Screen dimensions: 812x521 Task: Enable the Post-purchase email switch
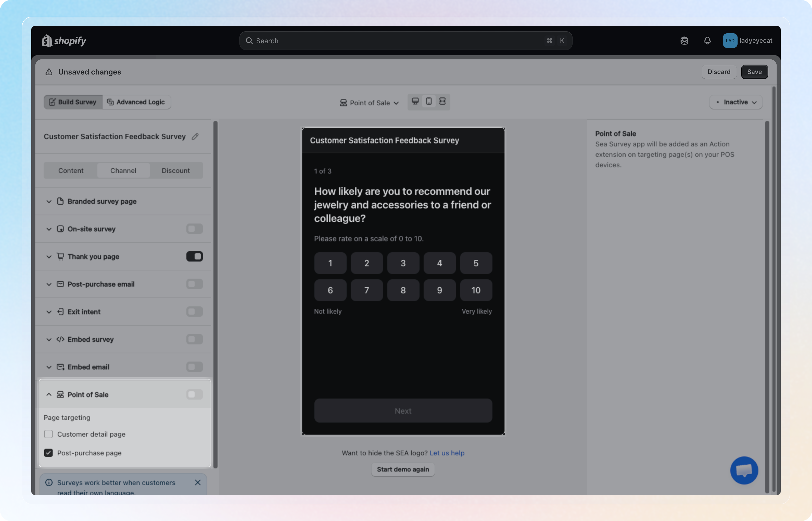click(x=195, y=284)
